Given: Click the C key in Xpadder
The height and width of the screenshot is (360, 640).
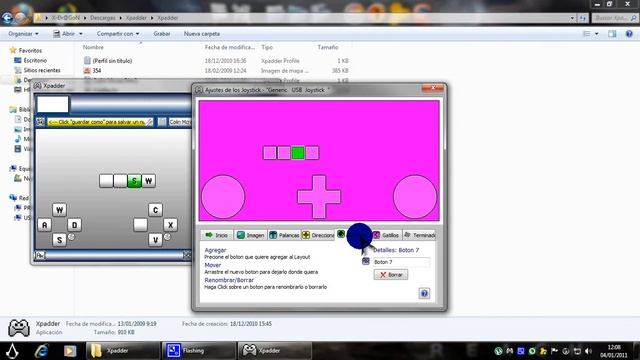Looking at the screenshot, I should 155,210.
